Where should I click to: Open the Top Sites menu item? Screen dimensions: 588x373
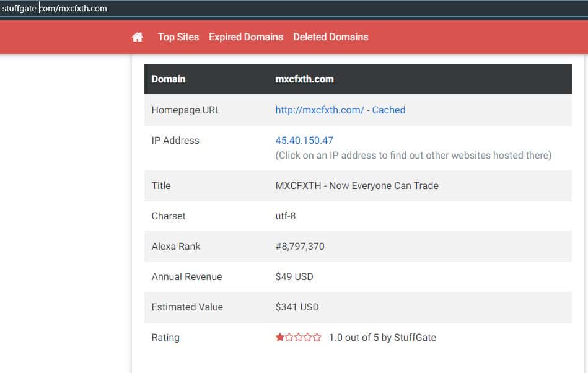tap(178, 37)
